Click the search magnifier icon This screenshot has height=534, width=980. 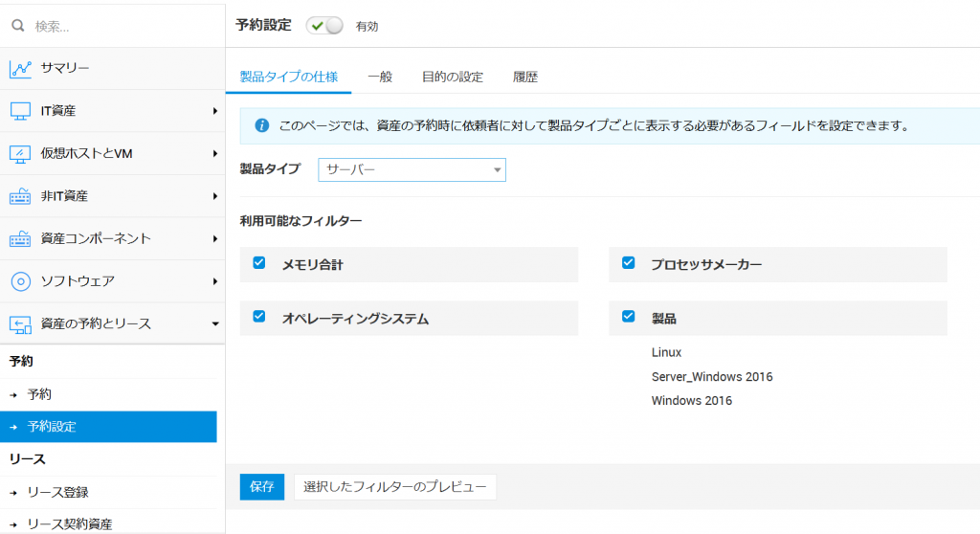coord(17,27)
